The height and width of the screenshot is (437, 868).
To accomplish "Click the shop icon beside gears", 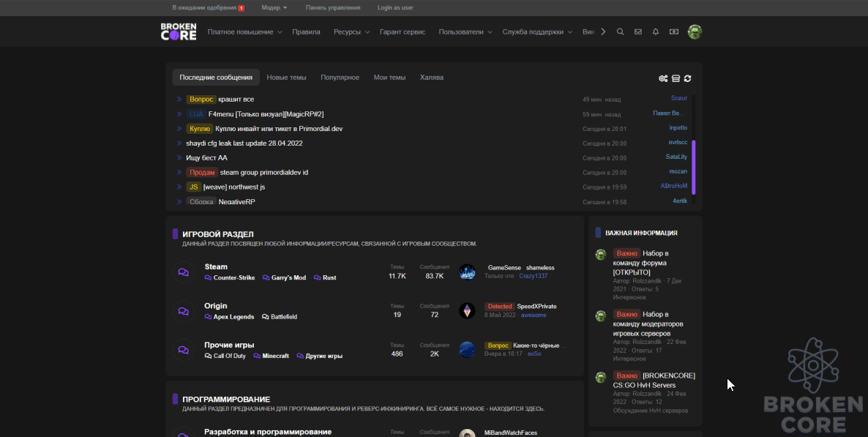I will tap(676, 78).
